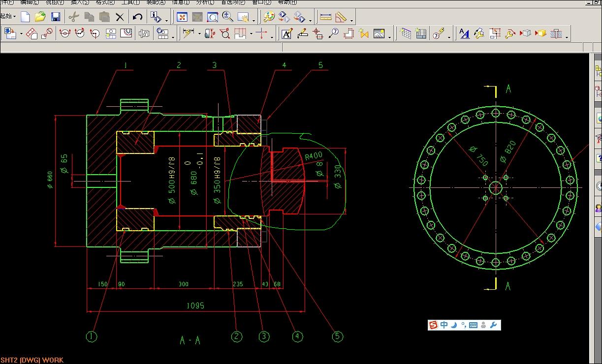Delete selection with the X icon

(120, 17)
